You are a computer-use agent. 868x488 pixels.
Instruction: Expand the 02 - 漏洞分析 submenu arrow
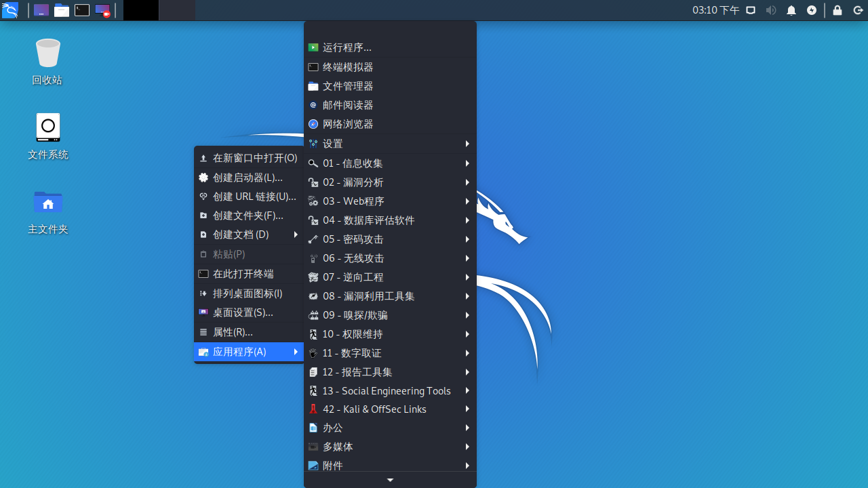tap(467, 182)
